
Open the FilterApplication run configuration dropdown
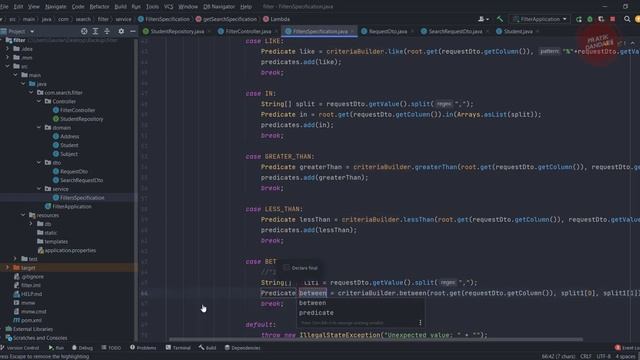(540, 19)
